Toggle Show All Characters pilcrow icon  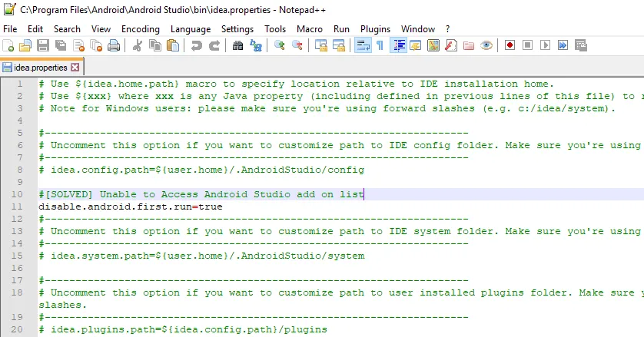point(380,45)
